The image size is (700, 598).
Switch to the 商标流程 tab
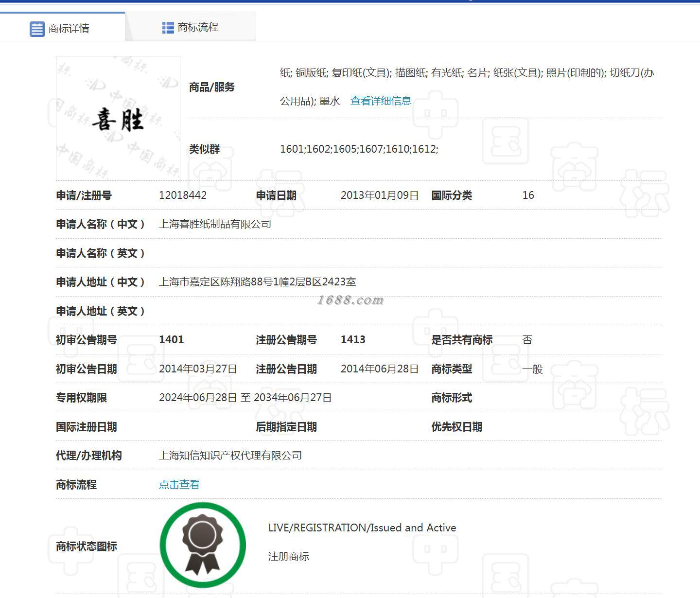(x=191, y=27)
